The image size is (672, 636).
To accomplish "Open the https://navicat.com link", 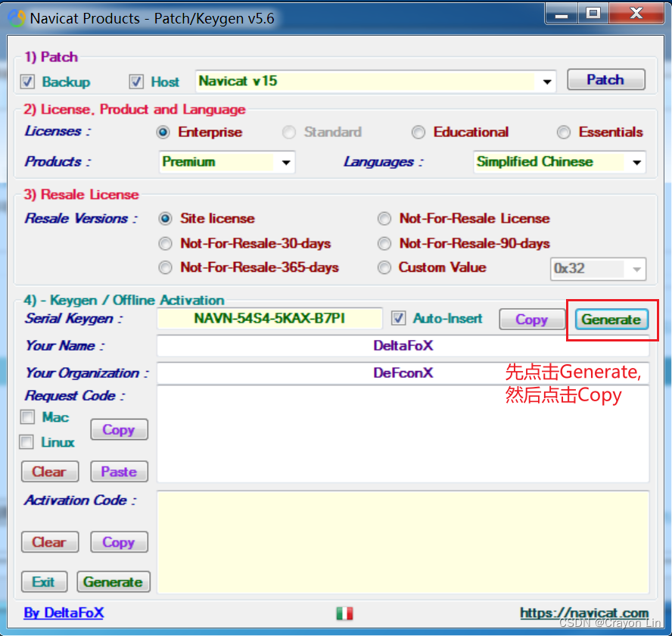I will [584, 613].
